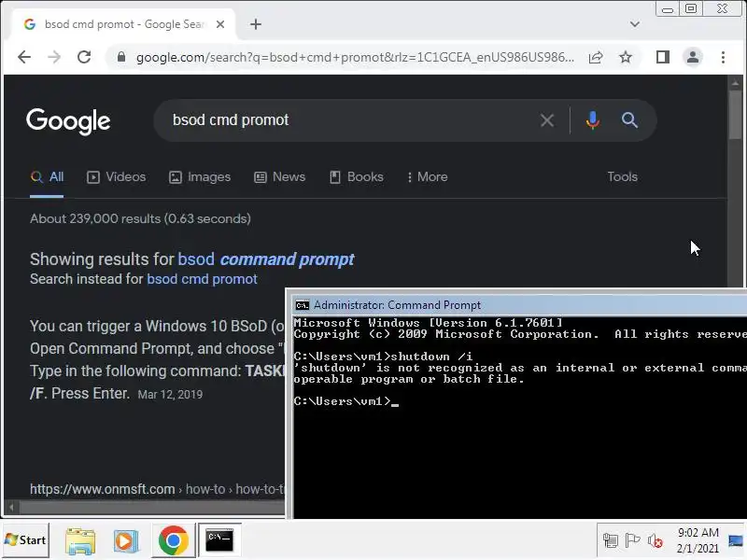Click the horizontal scrollbar left arrow
The image size is (747, 560).
click(11, 508)
